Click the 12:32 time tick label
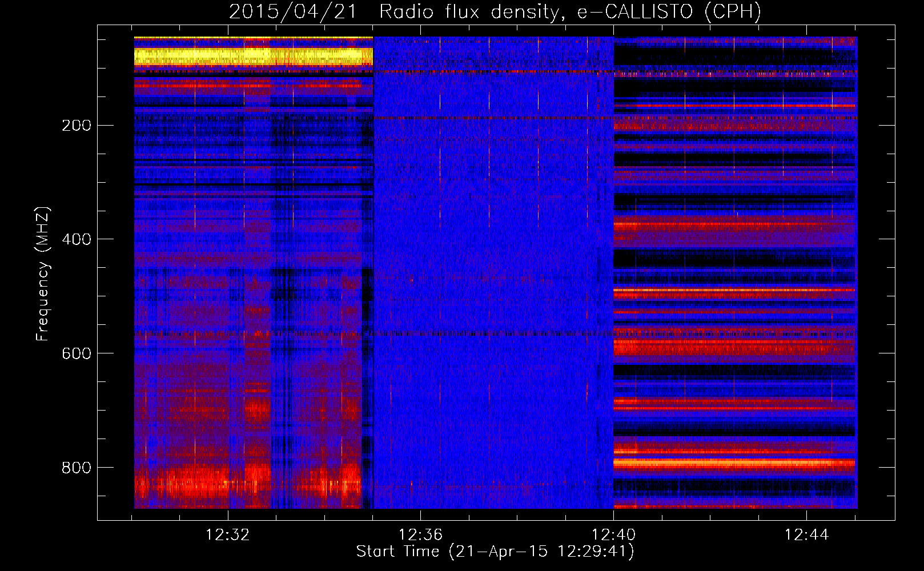 click(228, 534)
